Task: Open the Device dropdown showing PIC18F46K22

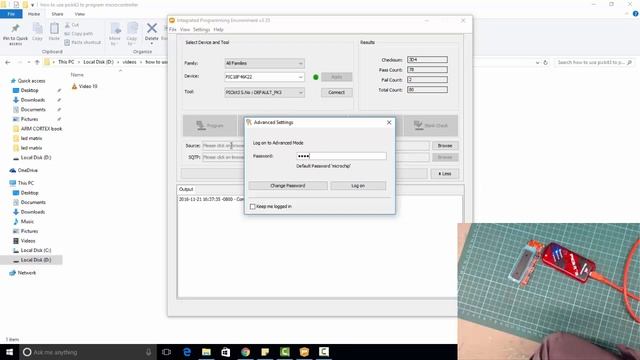Action: pyautogui.click(x=264, y=77)
